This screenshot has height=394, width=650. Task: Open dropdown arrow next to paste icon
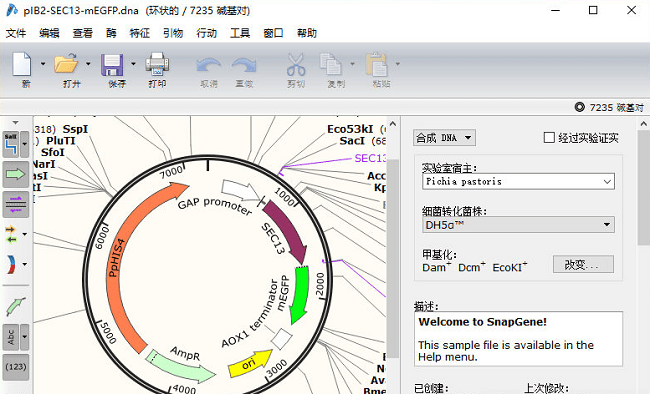pyautogui.click(x=398, y=64)
